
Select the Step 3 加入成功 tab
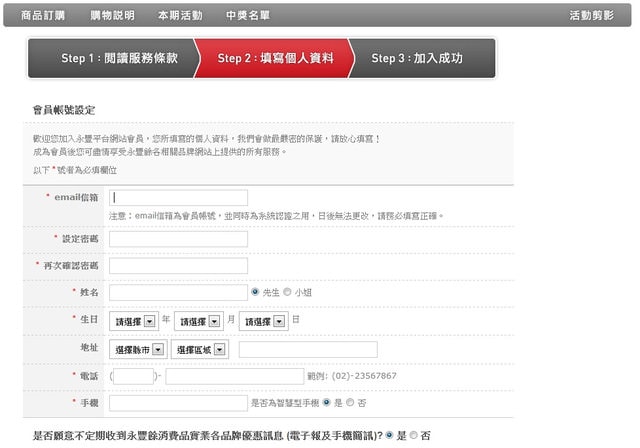coord(422,58)
